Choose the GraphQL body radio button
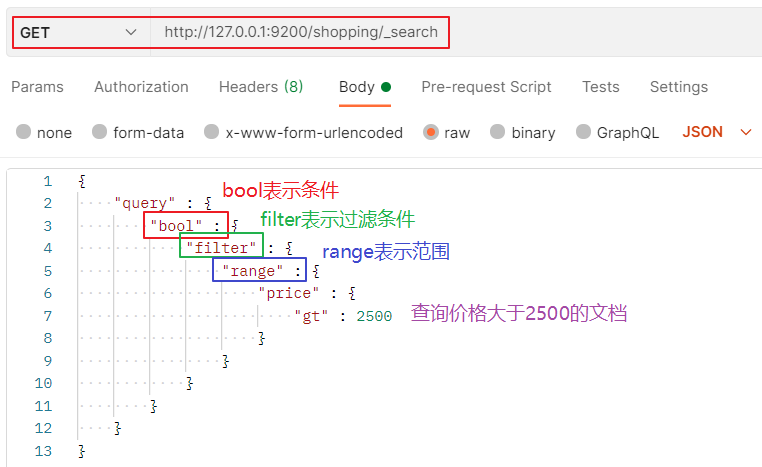 [583, 132]
